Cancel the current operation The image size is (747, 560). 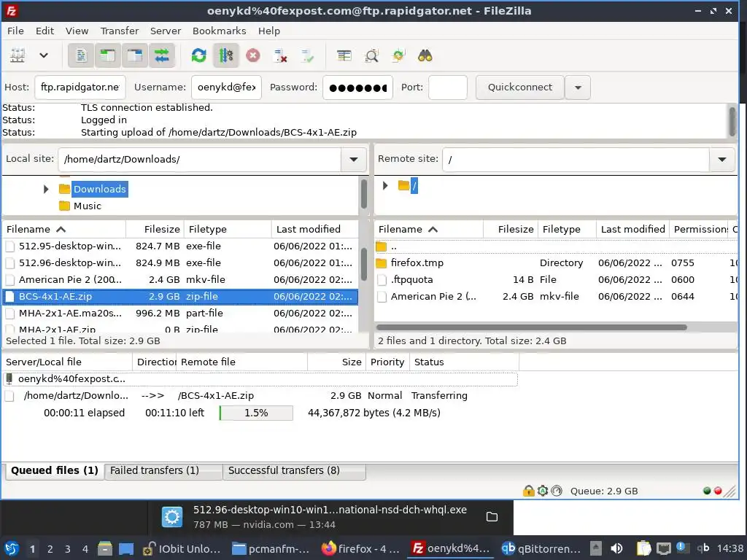pos(253,55)
